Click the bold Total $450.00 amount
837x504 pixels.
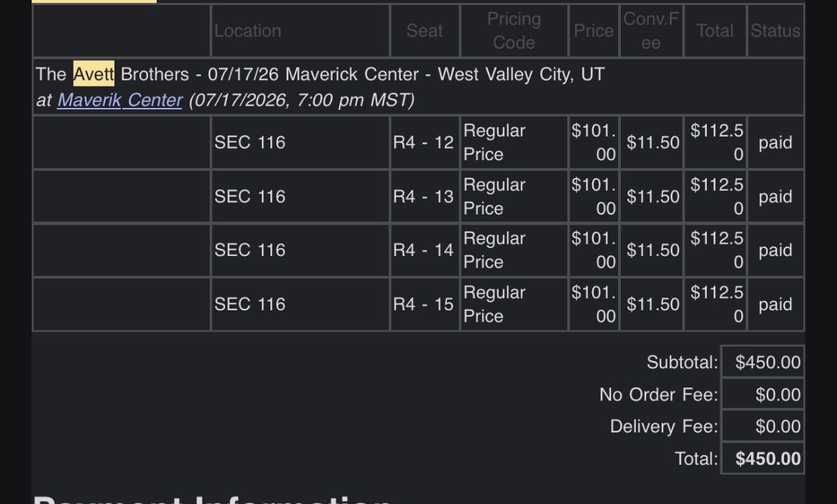point(768,459)
